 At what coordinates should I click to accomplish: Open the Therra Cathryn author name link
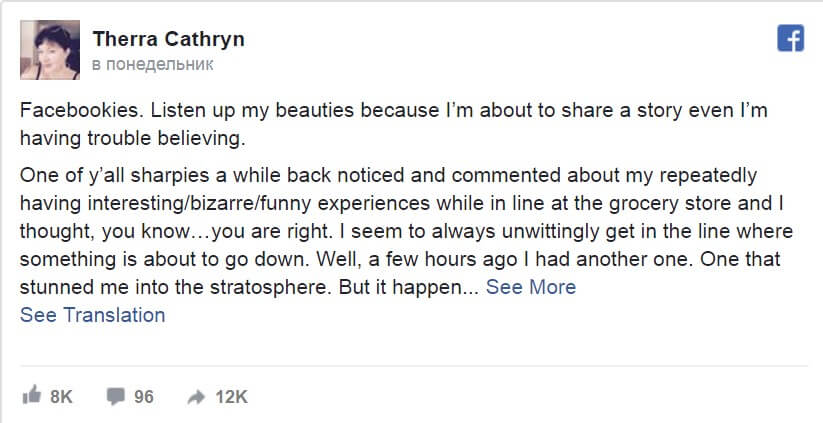point(168,39)
